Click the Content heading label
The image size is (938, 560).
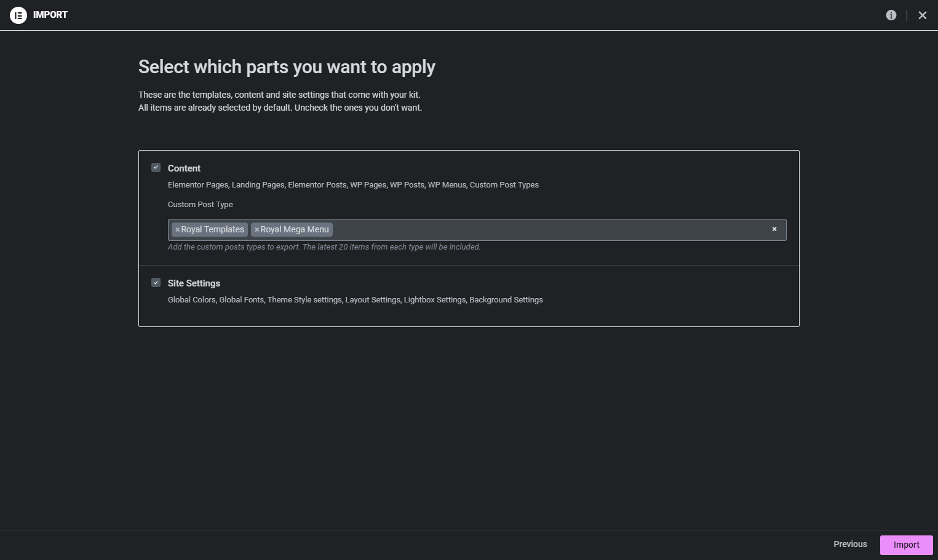coord(184,168)
